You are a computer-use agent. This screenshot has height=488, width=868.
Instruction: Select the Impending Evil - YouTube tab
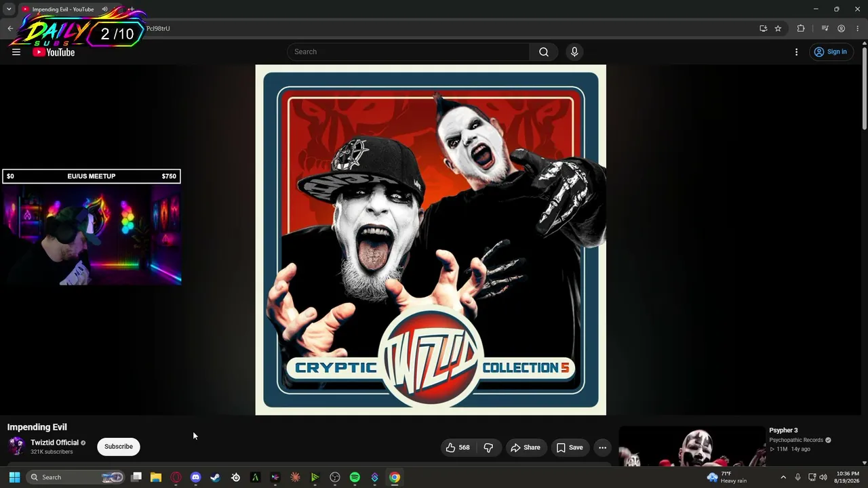(64, 9)
